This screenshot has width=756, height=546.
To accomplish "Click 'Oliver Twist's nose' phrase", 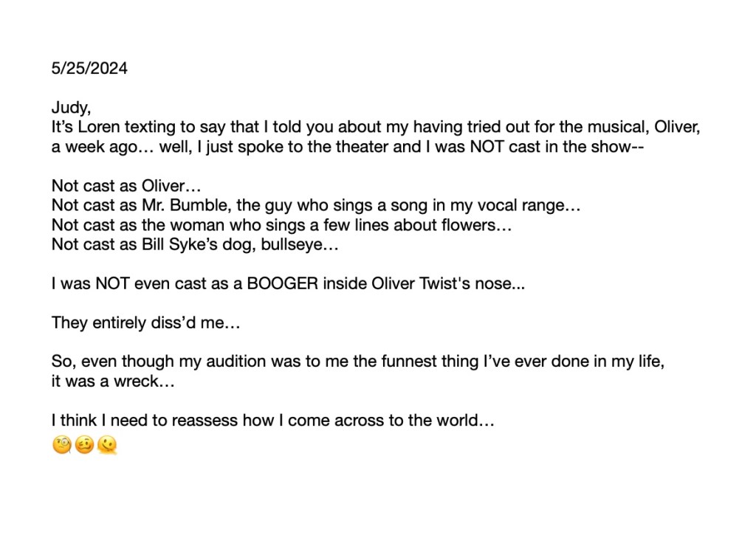I will 448,284.
